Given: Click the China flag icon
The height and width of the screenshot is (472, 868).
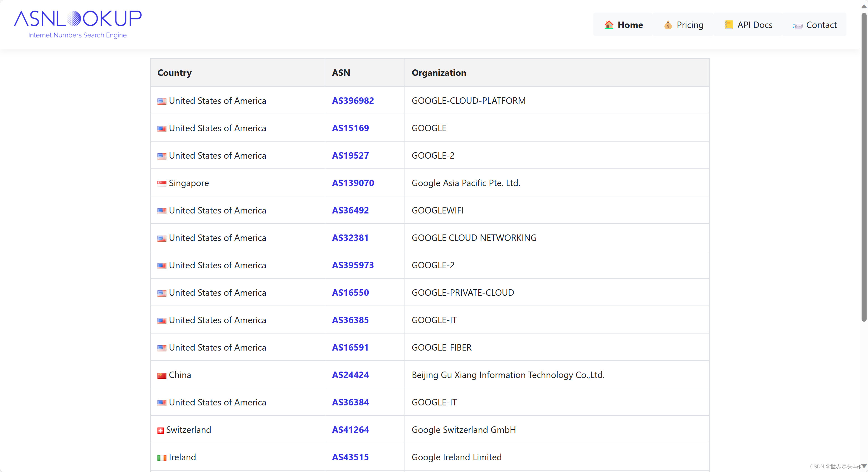Looking at the screenshot, I should coord(162,375).
